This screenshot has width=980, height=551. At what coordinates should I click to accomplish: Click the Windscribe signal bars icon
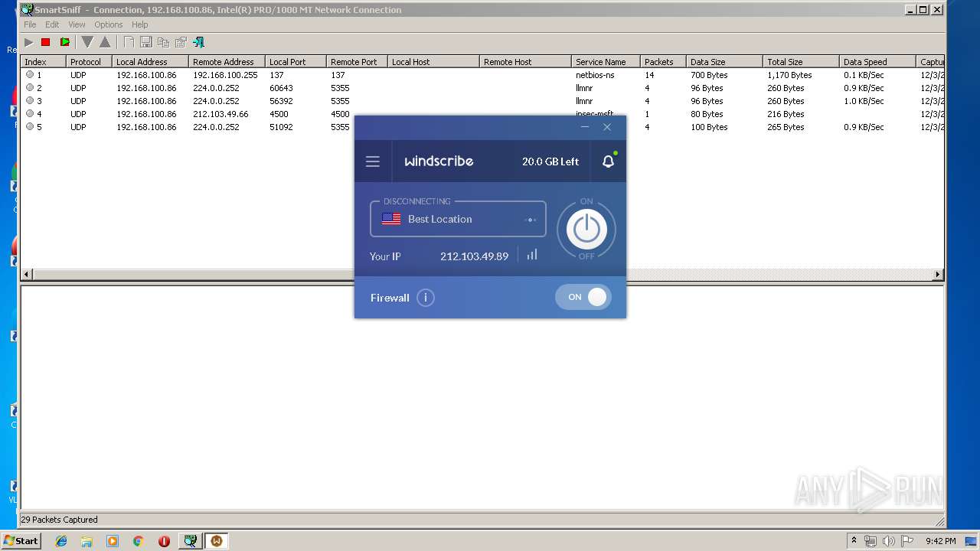point(532,255)
